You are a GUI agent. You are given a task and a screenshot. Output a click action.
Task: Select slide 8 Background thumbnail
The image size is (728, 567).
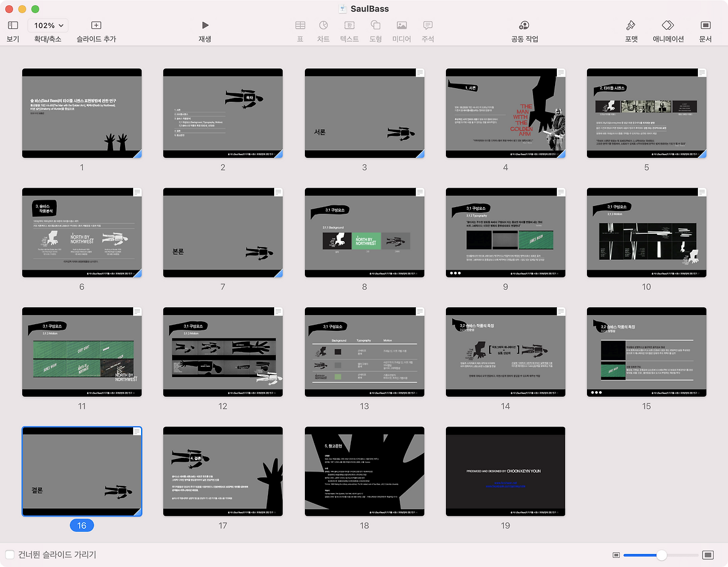coord(365,233)
